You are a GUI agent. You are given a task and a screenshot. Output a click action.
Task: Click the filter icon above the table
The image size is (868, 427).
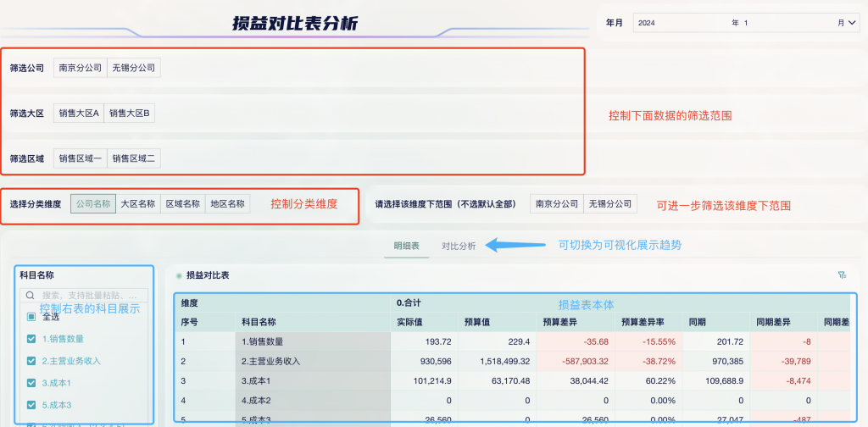point(841,274)
